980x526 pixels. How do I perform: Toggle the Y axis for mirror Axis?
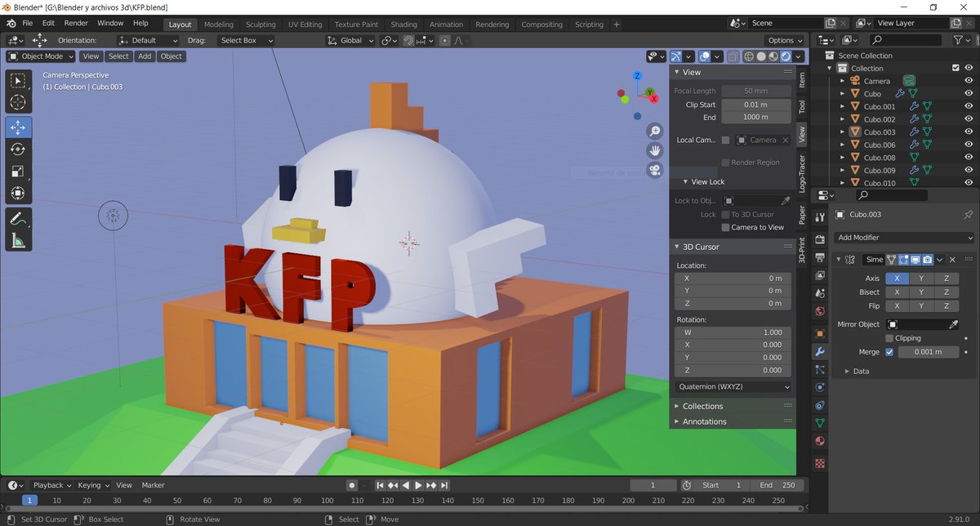[x=921, y=279]
